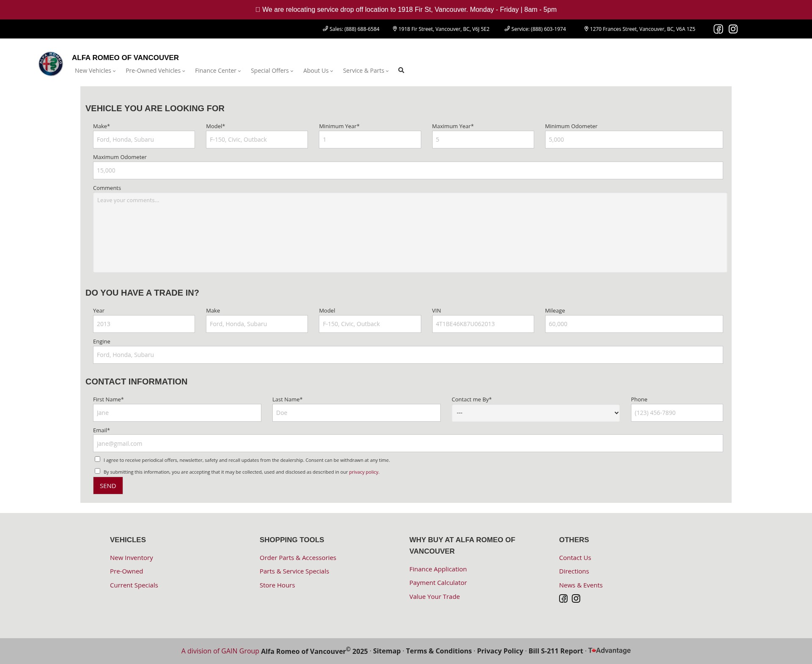This screenshot has width=812, height=664.
Task: Open the Contact me By dropdown
Action: [x=535, y=413]
